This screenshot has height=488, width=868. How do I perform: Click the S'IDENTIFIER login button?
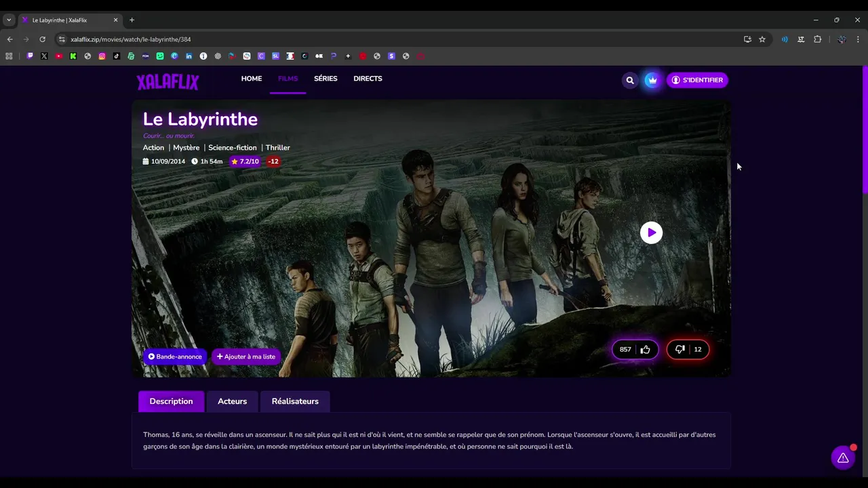[697, 80]
